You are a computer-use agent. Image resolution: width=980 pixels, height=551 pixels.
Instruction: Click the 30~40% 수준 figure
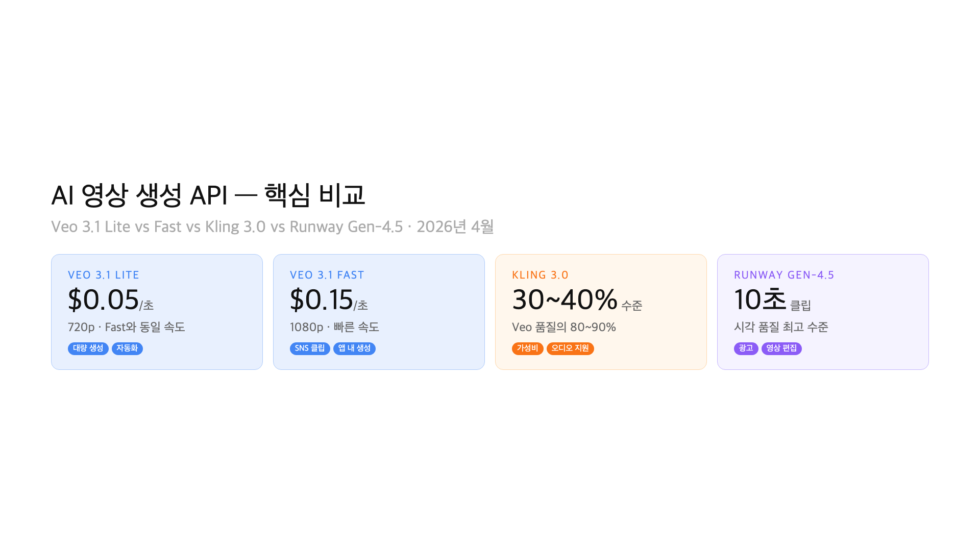[577, 300]
